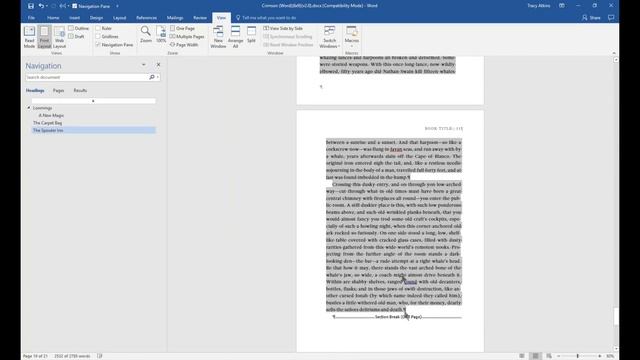Click Arrange All windows
Image resolution: width=640 pixels, height=360 pixels.
click(x=236, y=37)
